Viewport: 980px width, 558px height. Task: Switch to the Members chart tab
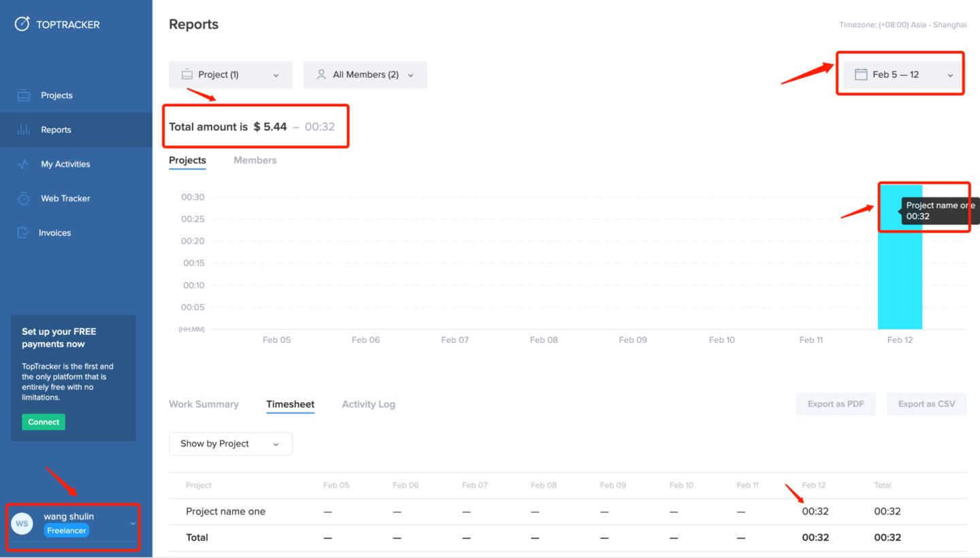[x=255, y=161]
